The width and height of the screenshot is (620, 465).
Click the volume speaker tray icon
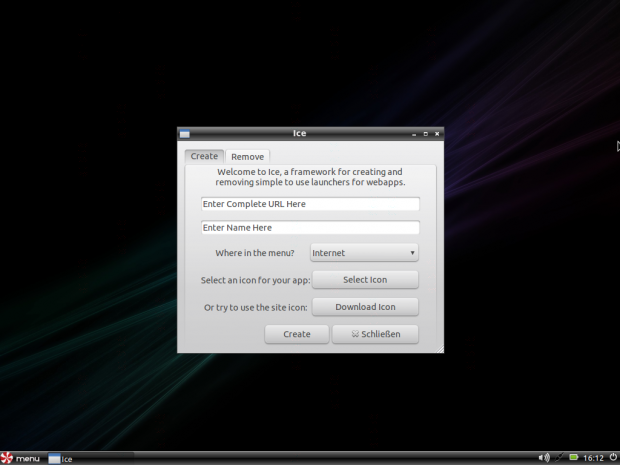tap(544, 458)
